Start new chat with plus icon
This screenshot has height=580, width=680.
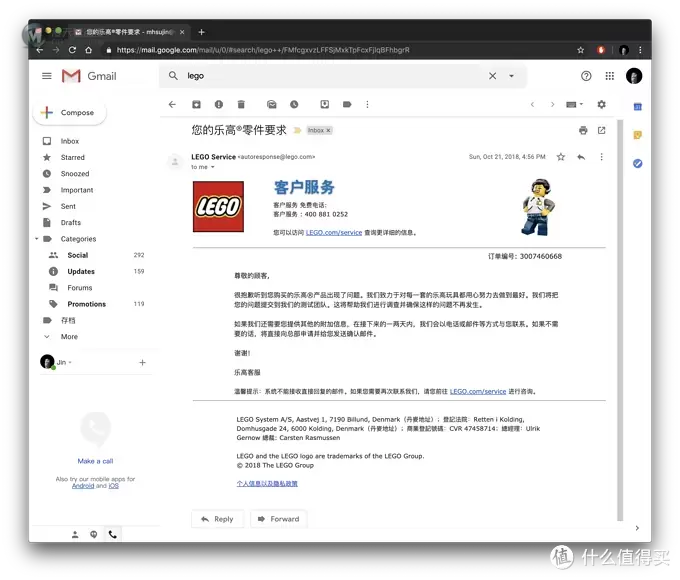pos(142,362)
